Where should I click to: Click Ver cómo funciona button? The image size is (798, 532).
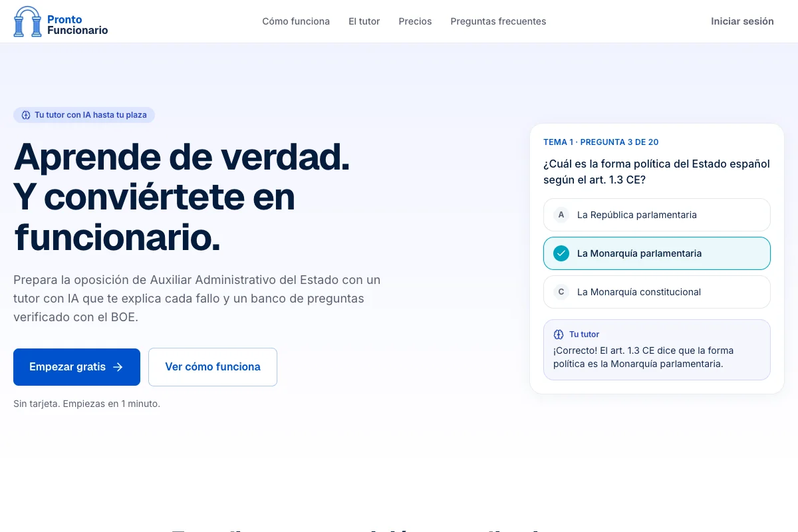(x=213, y=367)
